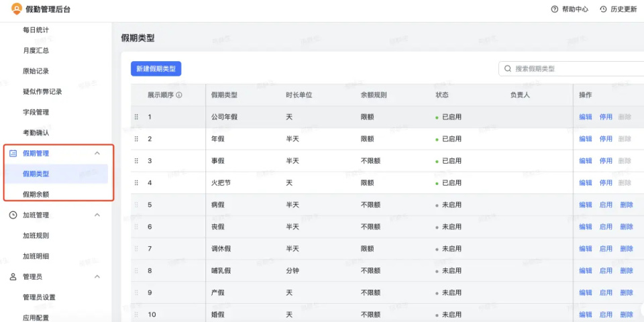Click the 已启用 status of 公司年假

pyautogui.click(x=449, y=117)
